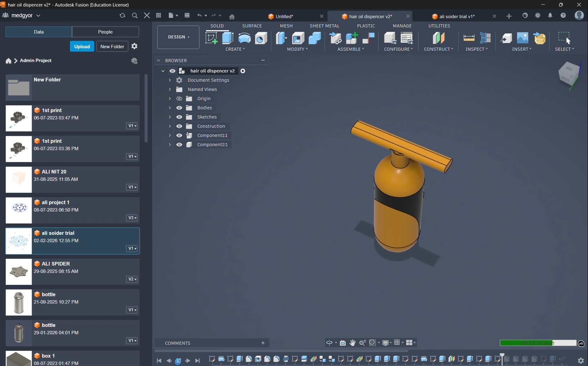The image size is (588, 366).
Task: Hide the Bodies folder visibility
Action: pyautogui.click(x=179, y=108)
